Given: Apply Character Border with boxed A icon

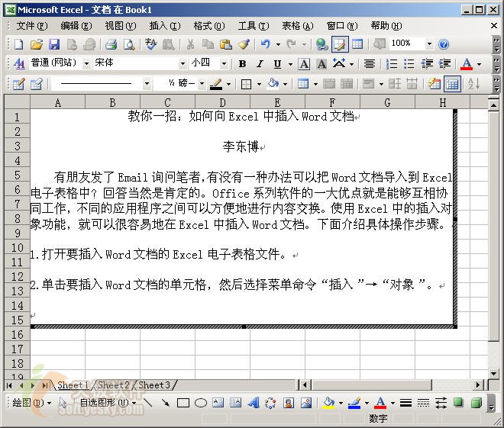Looking at the screenshot, I should coord(304,64).
